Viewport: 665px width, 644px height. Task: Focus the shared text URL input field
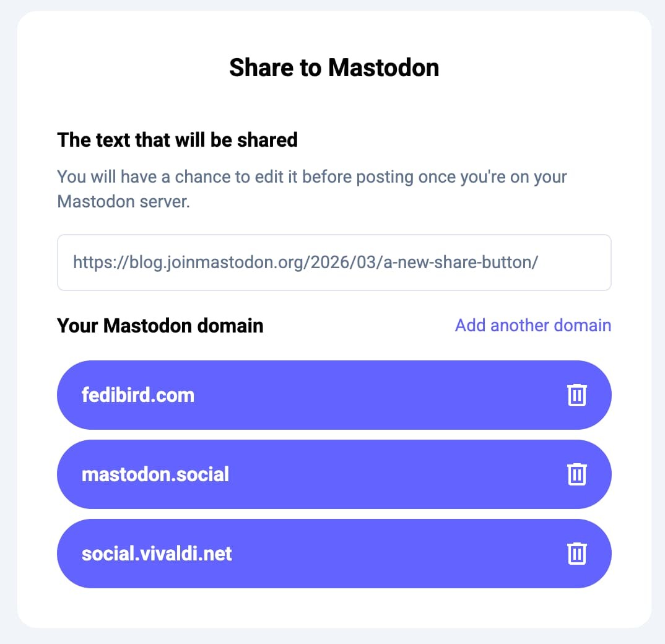click(334, 263)
